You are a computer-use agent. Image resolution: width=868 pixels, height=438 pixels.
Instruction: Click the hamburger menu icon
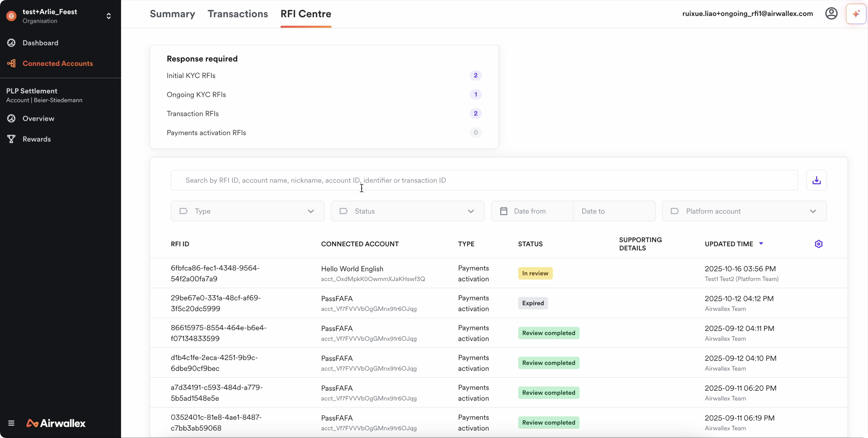point(11,423)
